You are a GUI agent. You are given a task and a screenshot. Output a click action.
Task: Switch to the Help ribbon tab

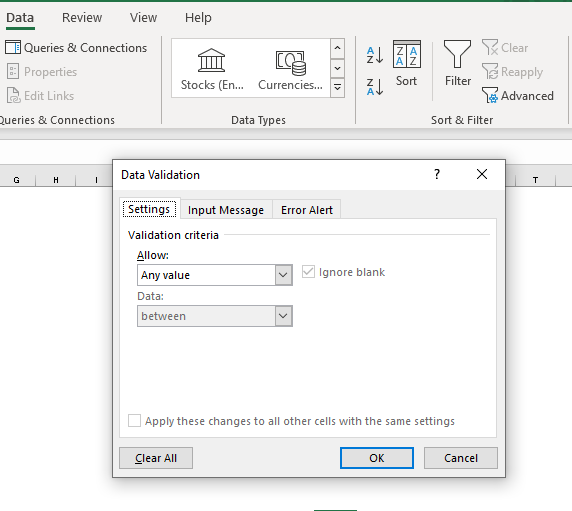tap(198, 18)
